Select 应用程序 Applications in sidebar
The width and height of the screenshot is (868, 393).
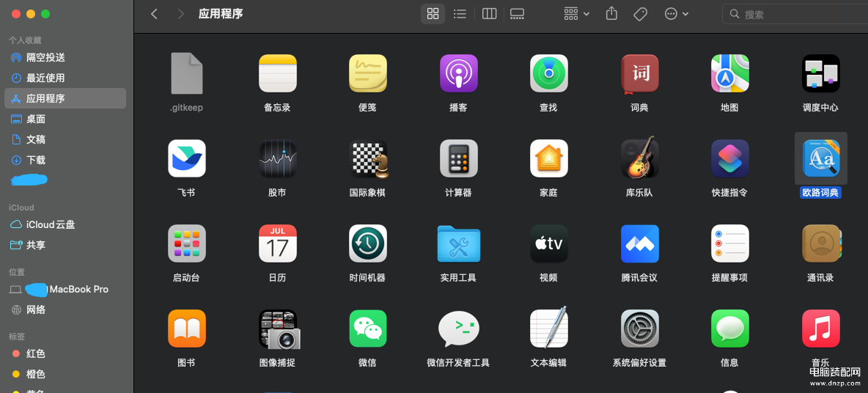(x=65, y=98)
